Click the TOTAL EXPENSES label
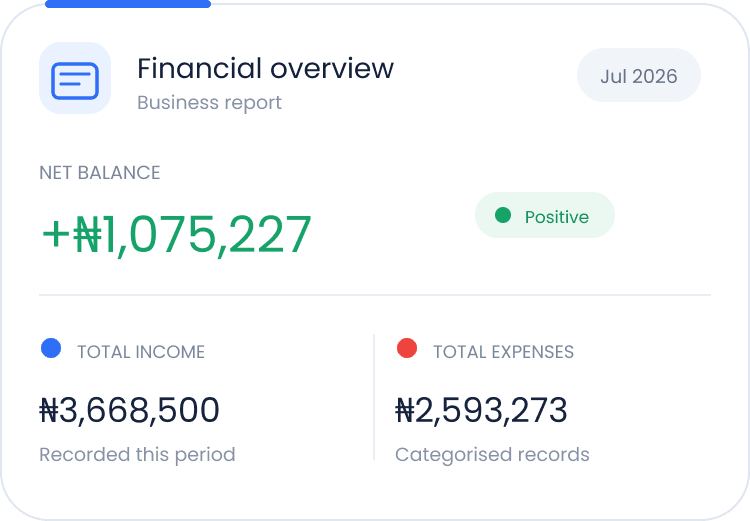 (x=503, y=352)
